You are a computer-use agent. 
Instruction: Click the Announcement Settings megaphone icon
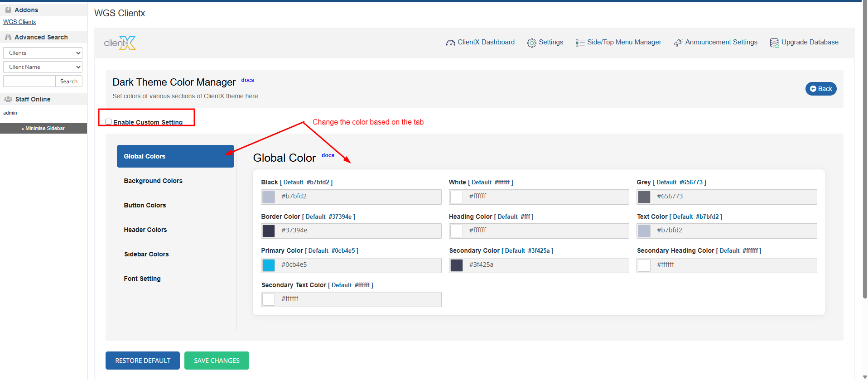pos(678,43)
